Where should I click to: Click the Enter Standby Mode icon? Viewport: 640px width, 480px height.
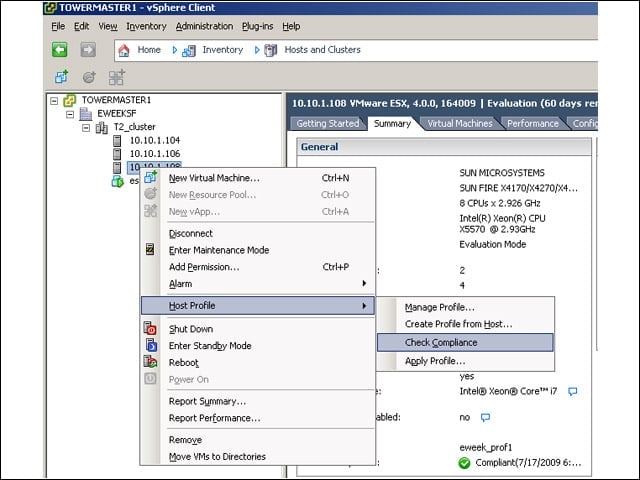151,345
